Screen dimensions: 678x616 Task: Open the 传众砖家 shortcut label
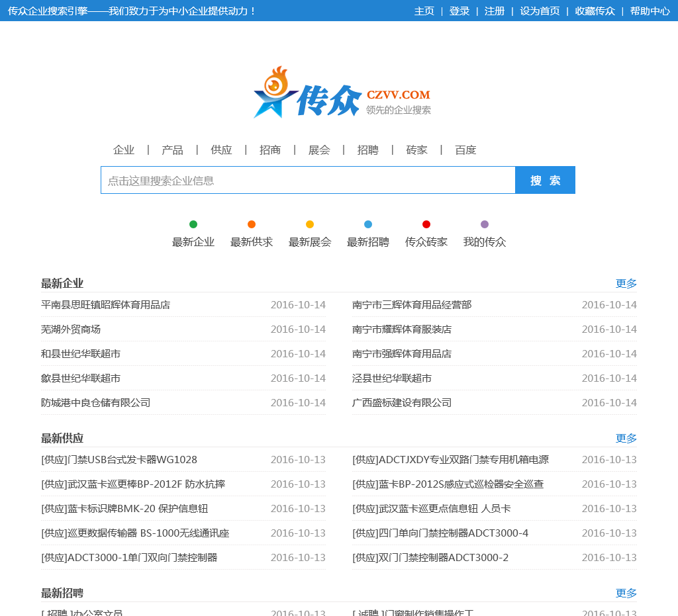click(426, 242)
